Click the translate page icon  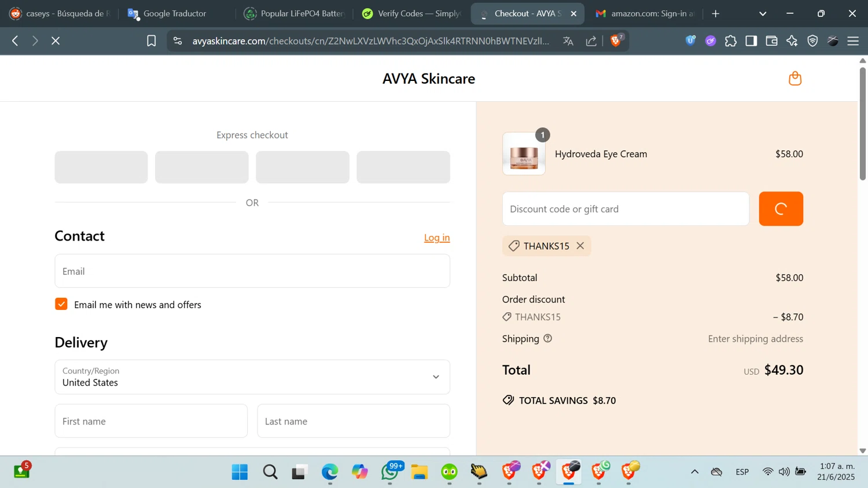point(568,41)
